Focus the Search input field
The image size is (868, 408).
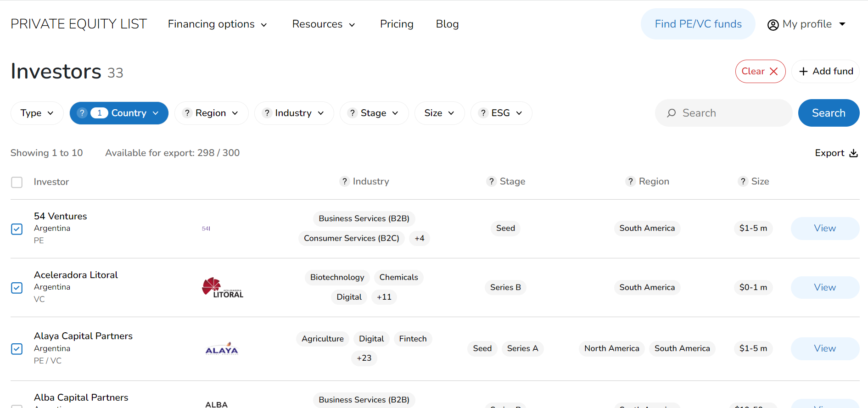(723, 113)
